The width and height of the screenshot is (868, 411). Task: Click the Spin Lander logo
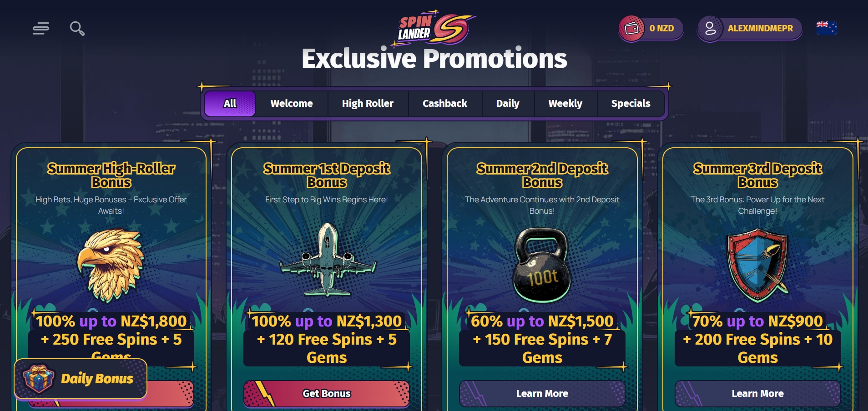(434, 28)
